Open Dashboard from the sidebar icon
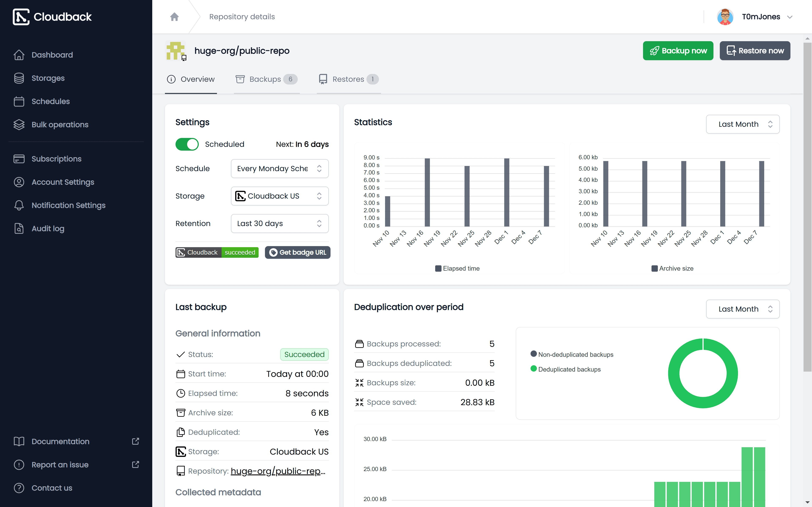Screen dimensions: 812x507 tap(19, 55)
